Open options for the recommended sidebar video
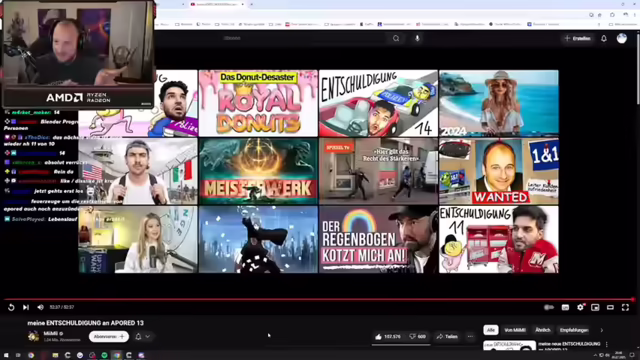 coord(607,344)
